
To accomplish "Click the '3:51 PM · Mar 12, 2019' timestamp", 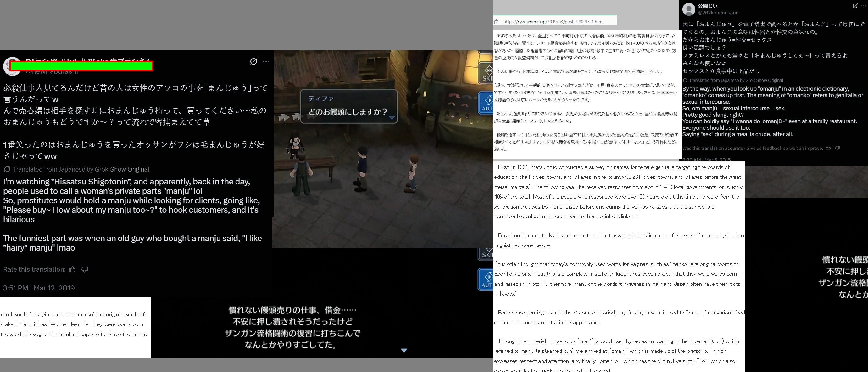I will [39, 288].
